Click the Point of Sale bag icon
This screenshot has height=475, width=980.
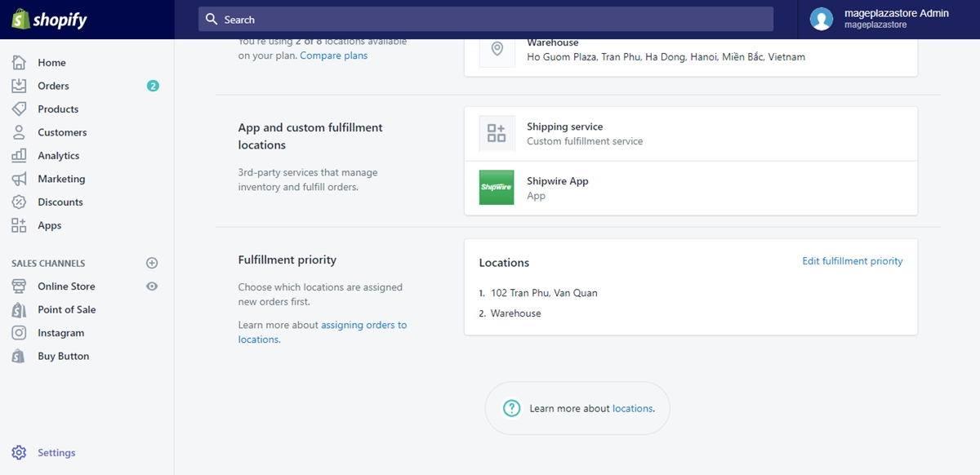pos(19,310)
